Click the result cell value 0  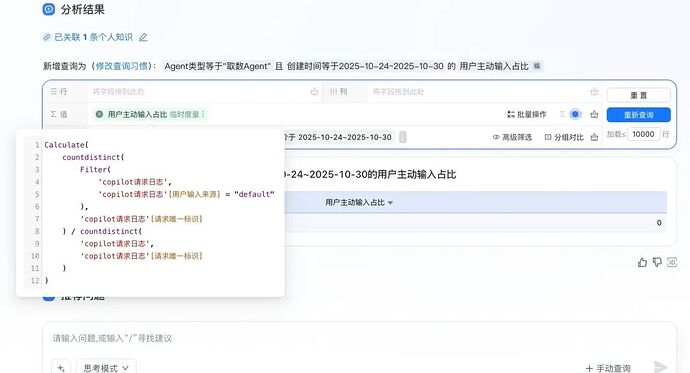coord(659,223)
